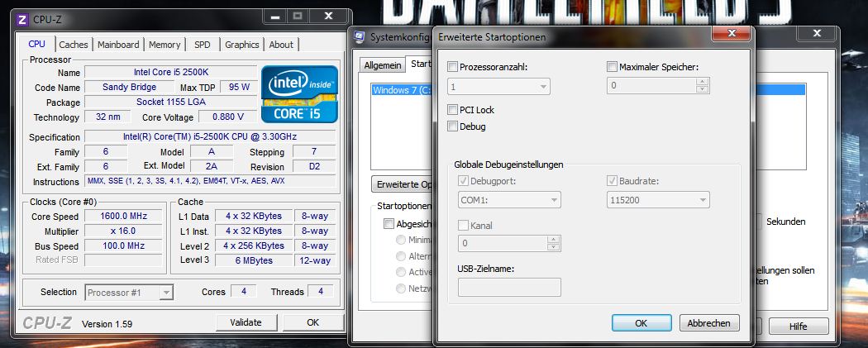Open the Prozessoranzahl dropdown showing 1

click(498, 86)
